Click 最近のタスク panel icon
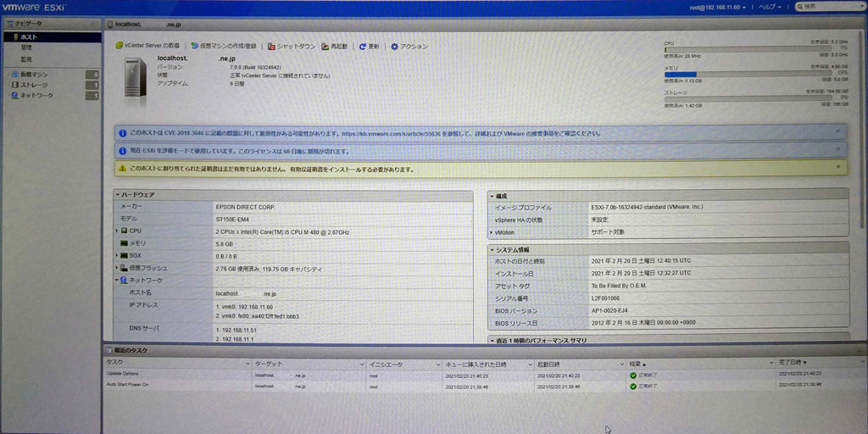This screenshot has height=434, width=868. pyautogui.click(x=109, y=350)
